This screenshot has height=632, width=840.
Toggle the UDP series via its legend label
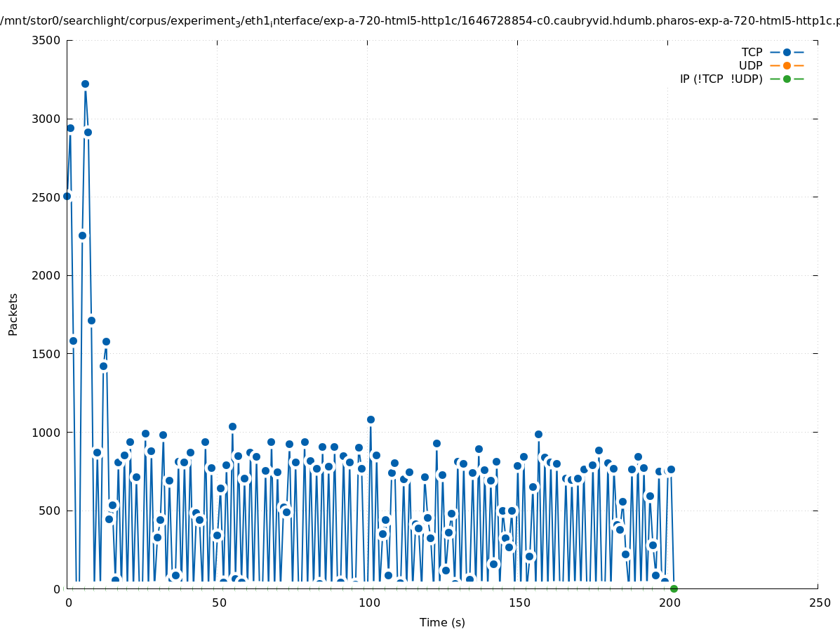tap(750, 65)
